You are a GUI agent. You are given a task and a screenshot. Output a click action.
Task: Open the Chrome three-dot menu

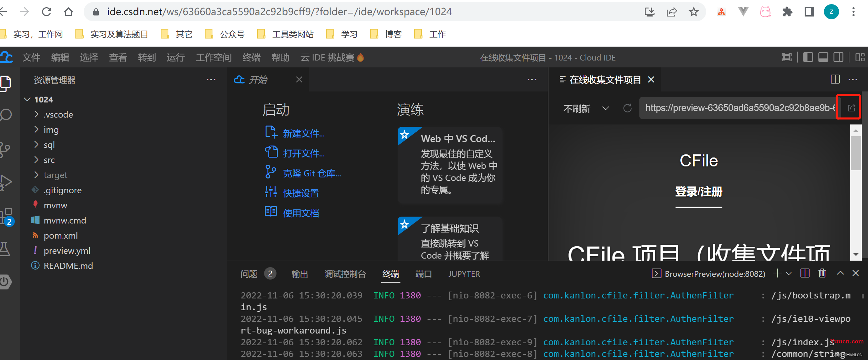(x=853, y=12)
